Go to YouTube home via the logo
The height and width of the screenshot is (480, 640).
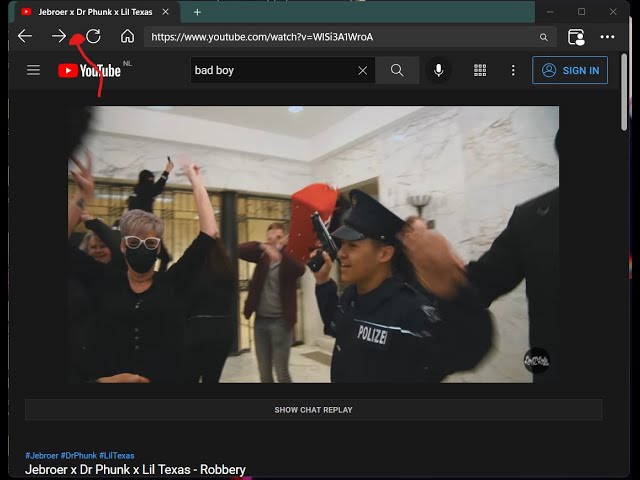click(89, 71)
